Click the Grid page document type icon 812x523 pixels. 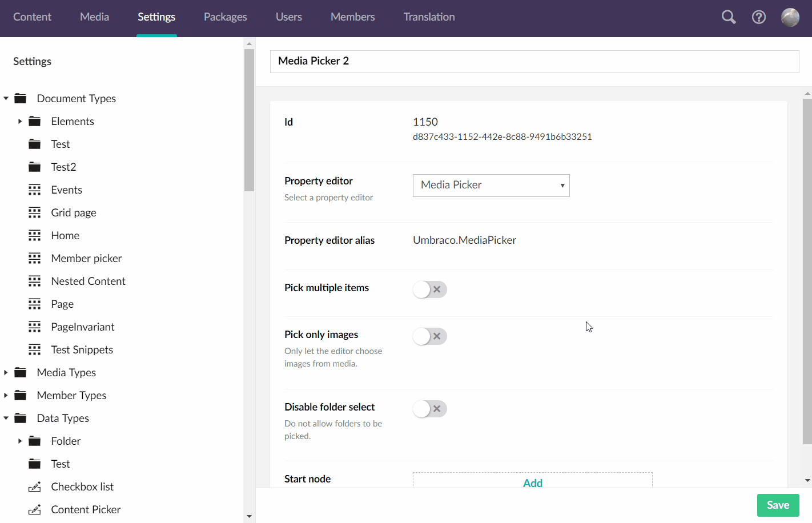(35, 212)
